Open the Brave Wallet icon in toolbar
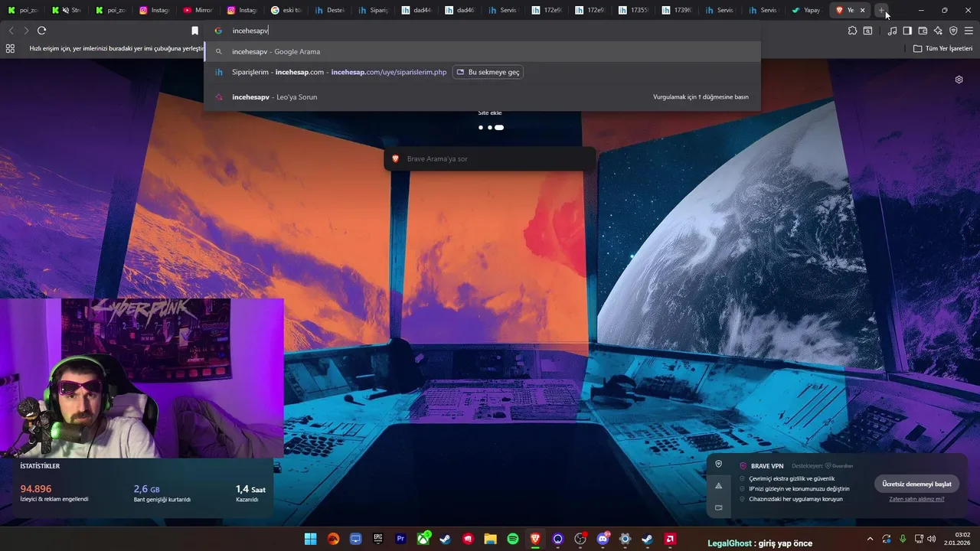The image size is (980, 551). click(923, 31)
